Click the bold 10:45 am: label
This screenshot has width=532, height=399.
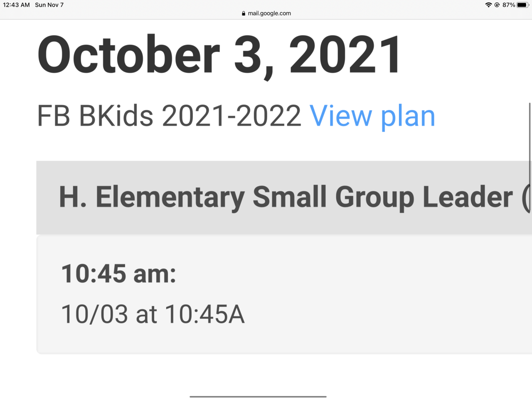pyautogui.click(x=118, y=274)
